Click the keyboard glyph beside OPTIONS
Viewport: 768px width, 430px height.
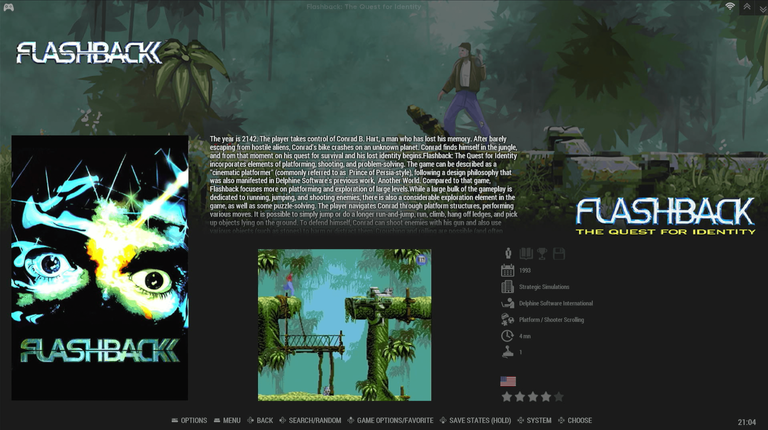(x=175, y=420)
